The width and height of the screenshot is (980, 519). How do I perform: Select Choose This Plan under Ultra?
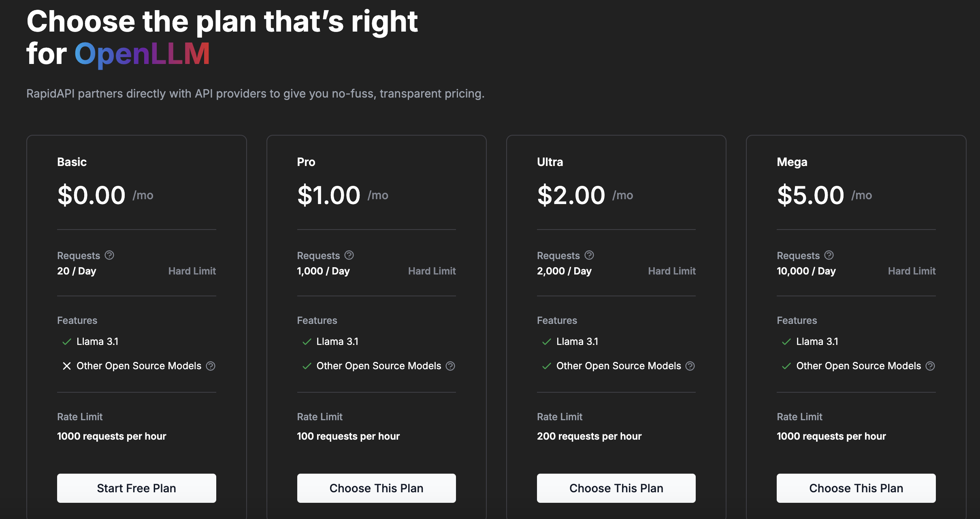(x=616, y=488)
